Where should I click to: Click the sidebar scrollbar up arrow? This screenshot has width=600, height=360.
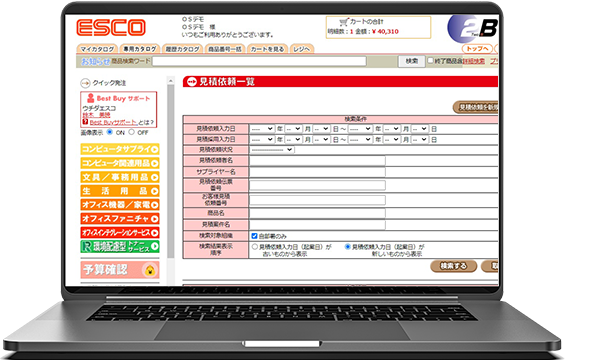(171, 80)
